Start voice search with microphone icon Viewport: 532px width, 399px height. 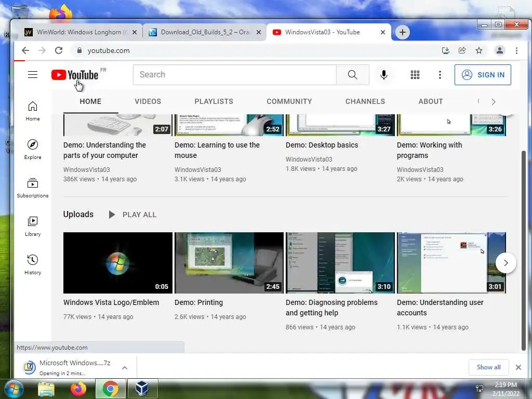(384, 75)
